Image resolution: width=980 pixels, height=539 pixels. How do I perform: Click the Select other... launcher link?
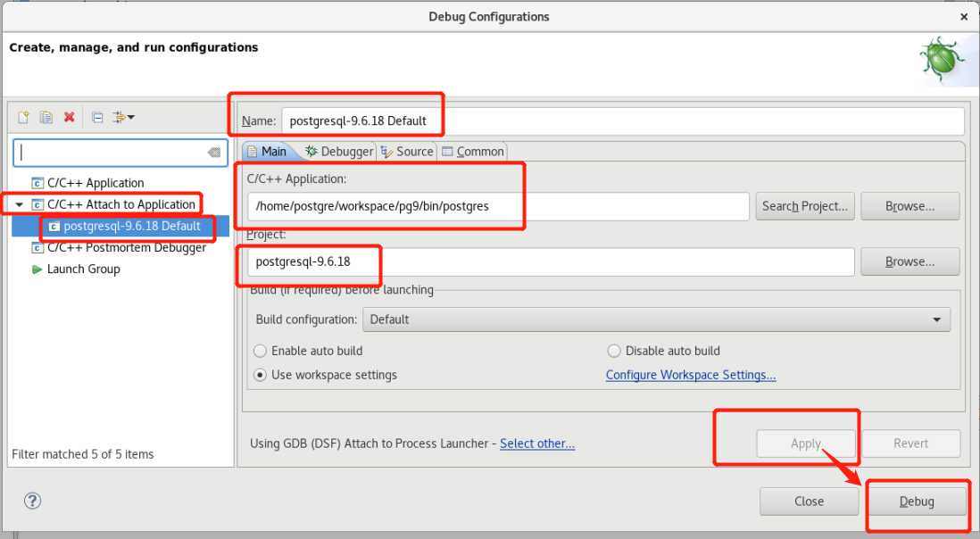(x=537, y=444)
